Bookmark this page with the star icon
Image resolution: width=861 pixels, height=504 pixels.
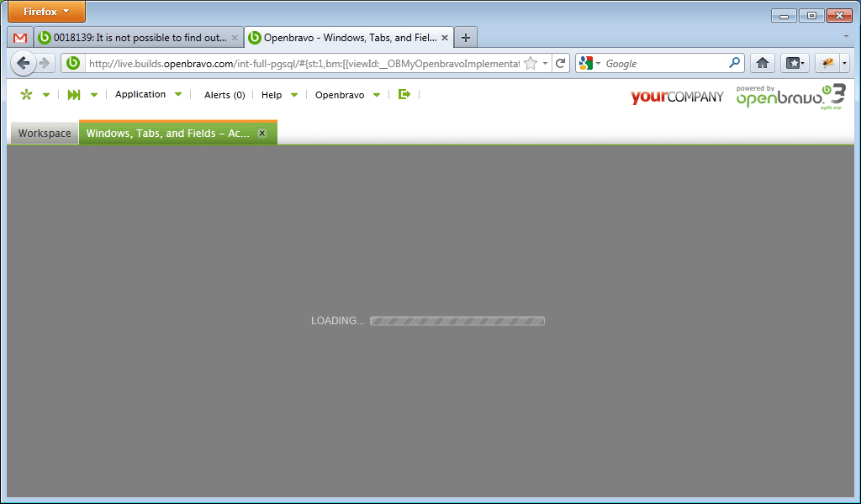[531, 63]
